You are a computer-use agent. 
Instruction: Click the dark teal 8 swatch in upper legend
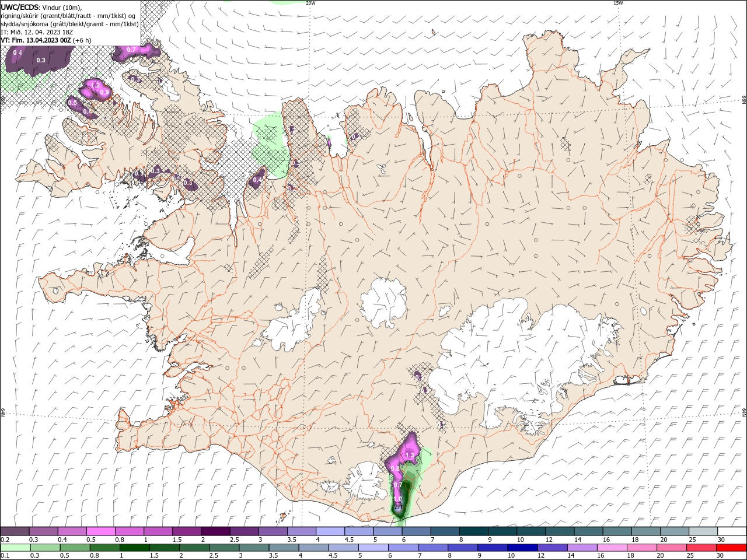473,531
